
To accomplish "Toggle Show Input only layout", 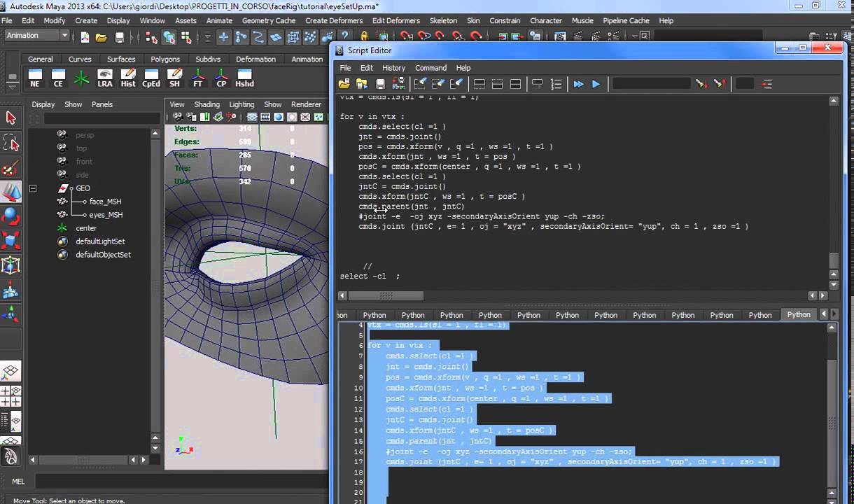I will coord(497,84).
